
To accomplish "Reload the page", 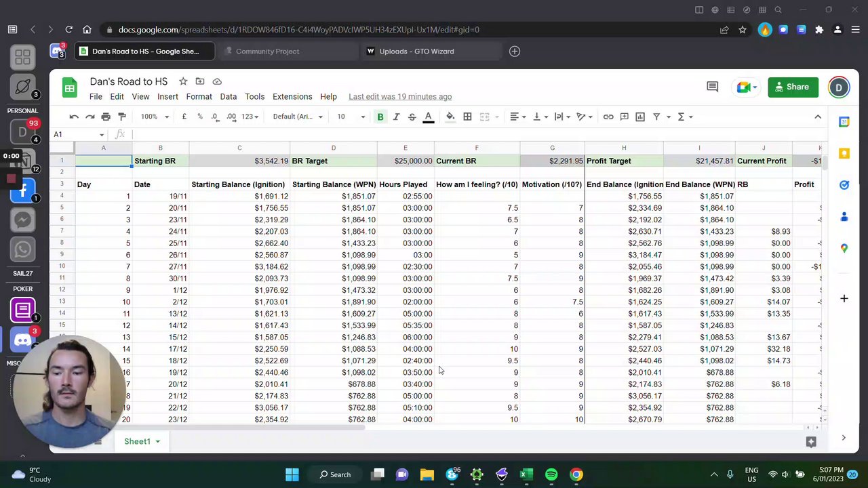I will (x=68, y=30).
